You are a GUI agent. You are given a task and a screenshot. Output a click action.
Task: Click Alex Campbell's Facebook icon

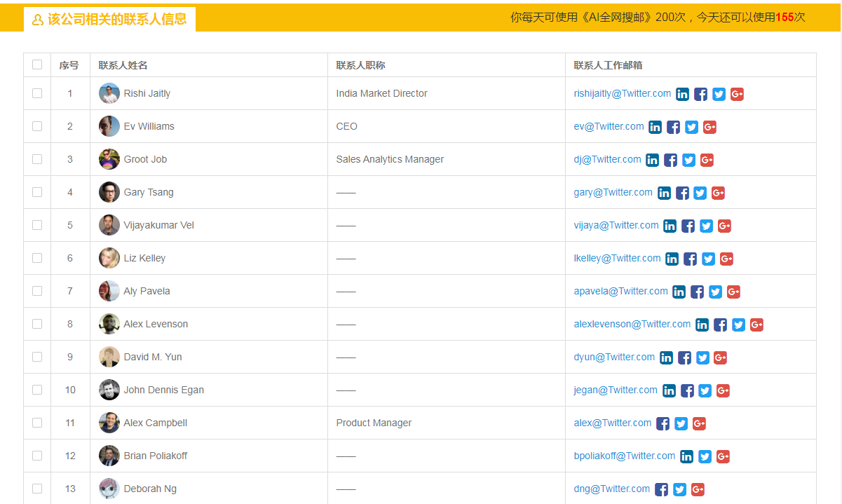pos(663,424)
